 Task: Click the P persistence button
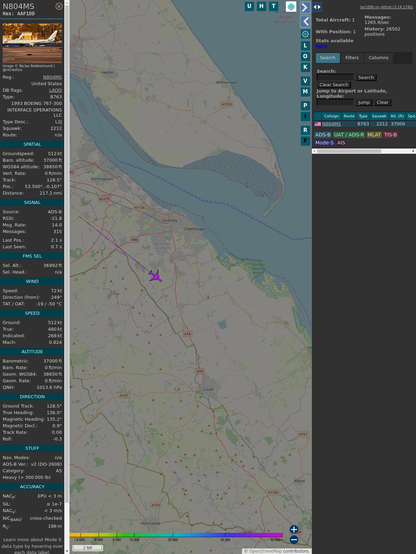click(305, 105)
